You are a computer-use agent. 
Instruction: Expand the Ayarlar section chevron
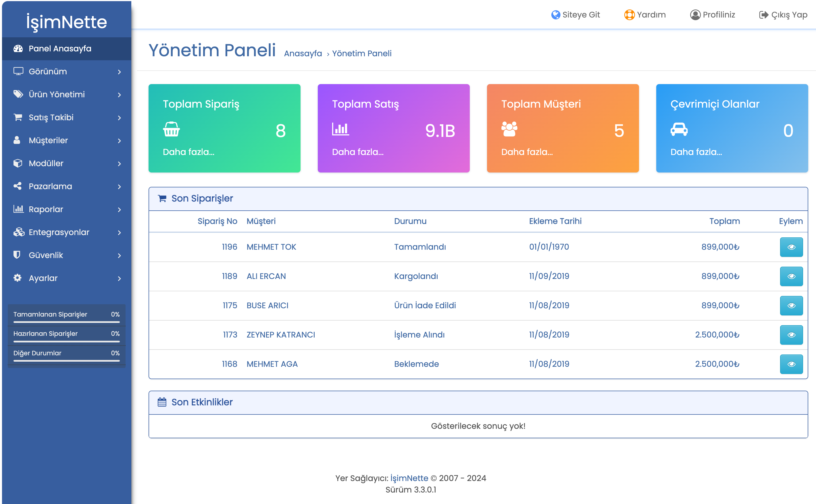click(x=120, y=278)
